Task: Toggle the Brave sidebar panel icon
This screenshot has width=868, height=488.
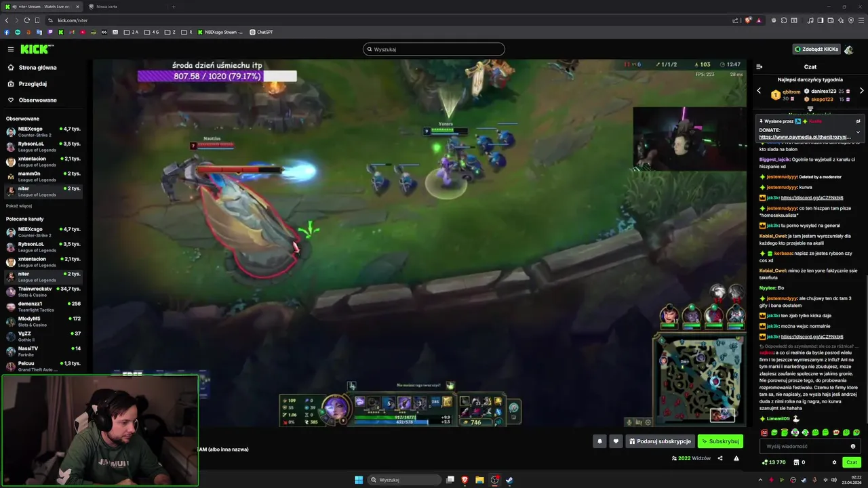Action: 821,20
